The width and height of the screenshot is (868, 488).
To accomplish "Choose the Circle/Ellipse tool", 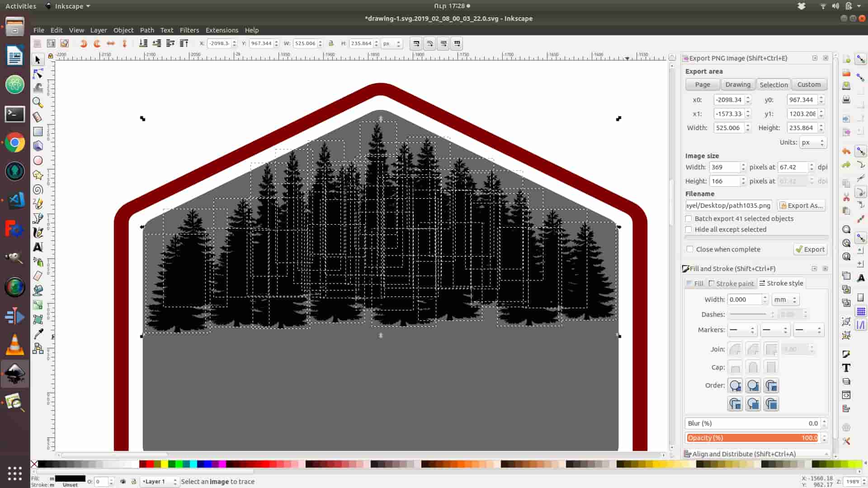I will point(38,160).
